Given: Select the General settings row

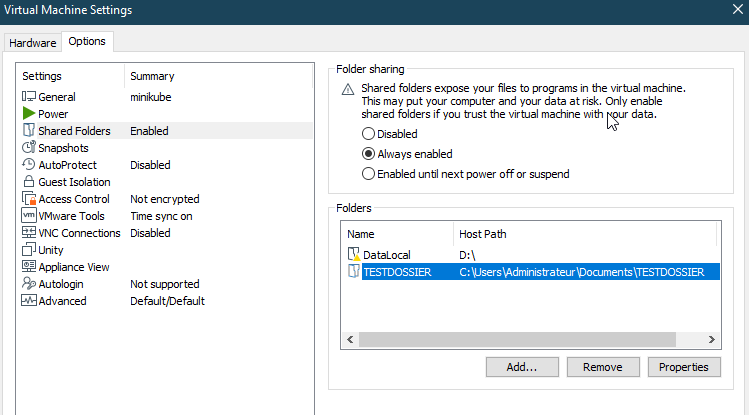Looking at the screenshot, I should pos(165,96).
